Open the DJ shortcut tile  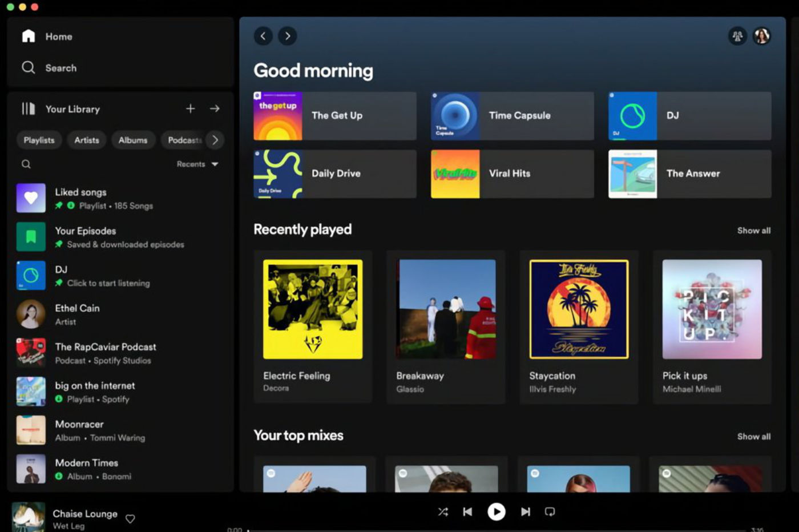[690, 116]
